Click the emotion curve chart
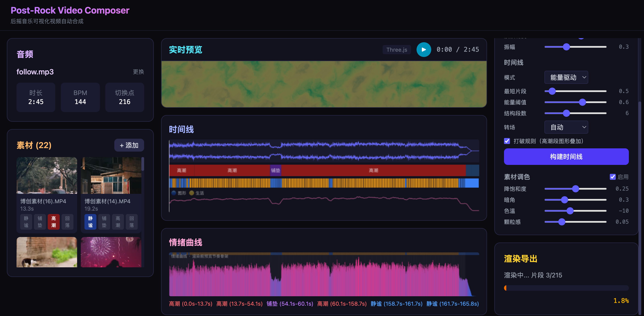 coord(324,274)
